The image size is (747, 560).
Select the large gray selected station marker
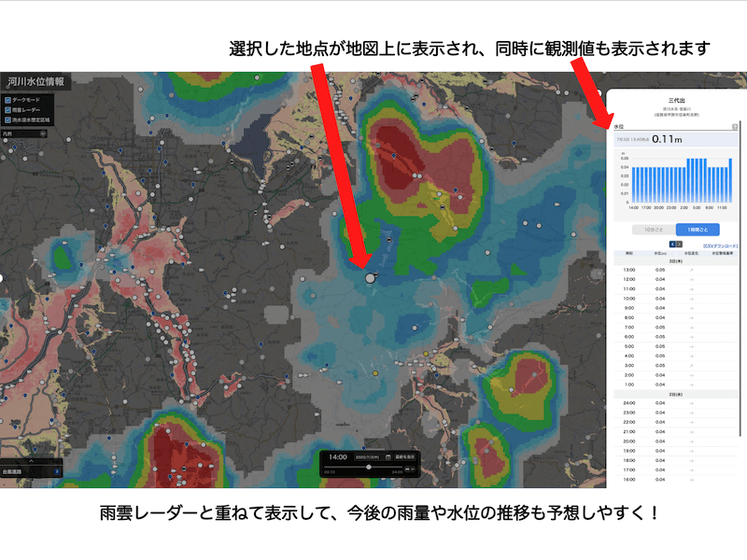click(x=370, y=278)
